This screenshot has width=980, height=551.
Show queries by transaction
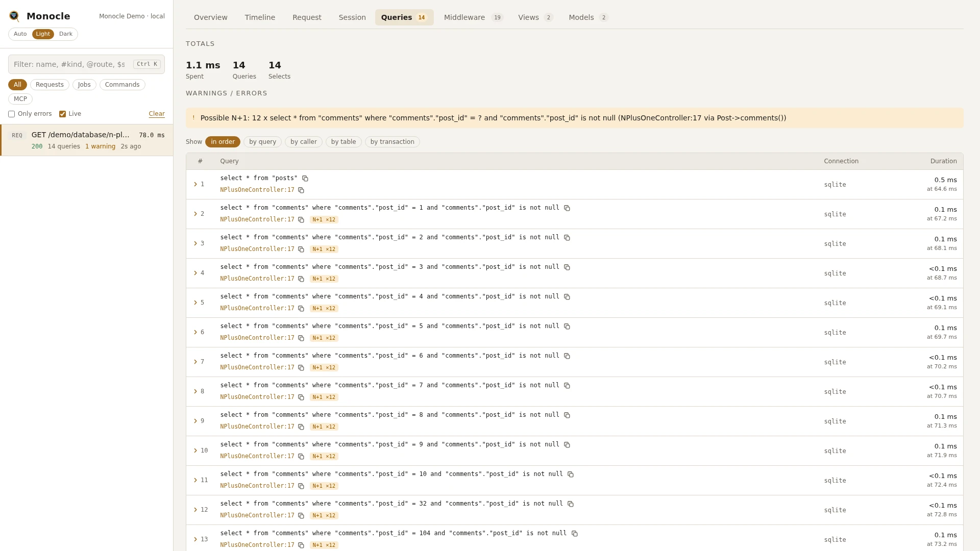(x=392, y=142)
